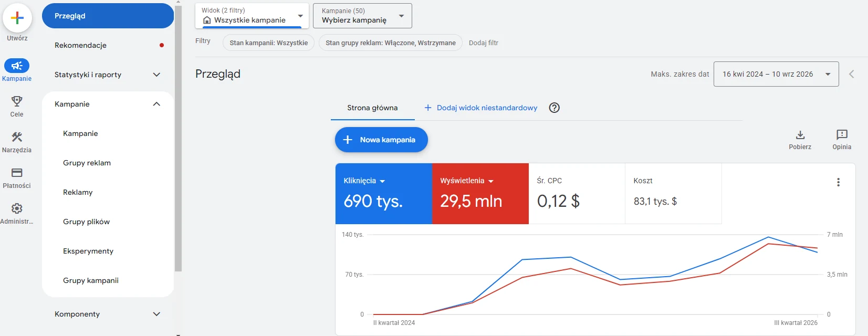Open Reklamy in sidebar
Image resolution: width=868 pixels, height=336 pixels.
coord(108,192)
